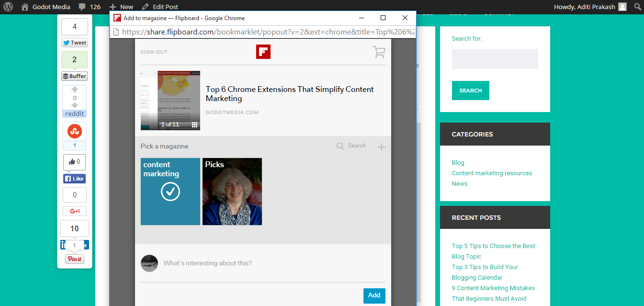Click the Flipboard popup address bar

[x=263, y=32]
